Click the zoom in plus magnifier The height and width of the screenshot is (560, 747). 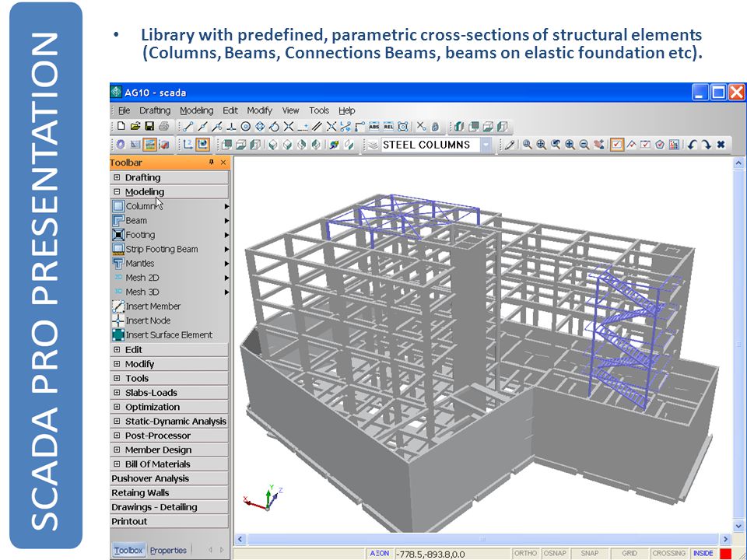(x=570, y=145)
